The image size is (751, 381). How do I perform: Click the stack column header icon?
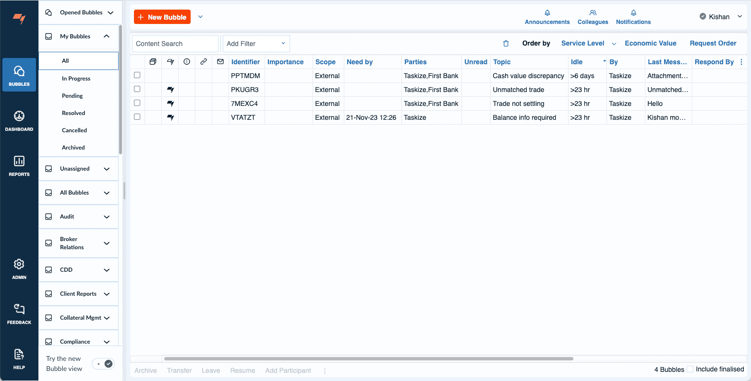tap(153, 62)
